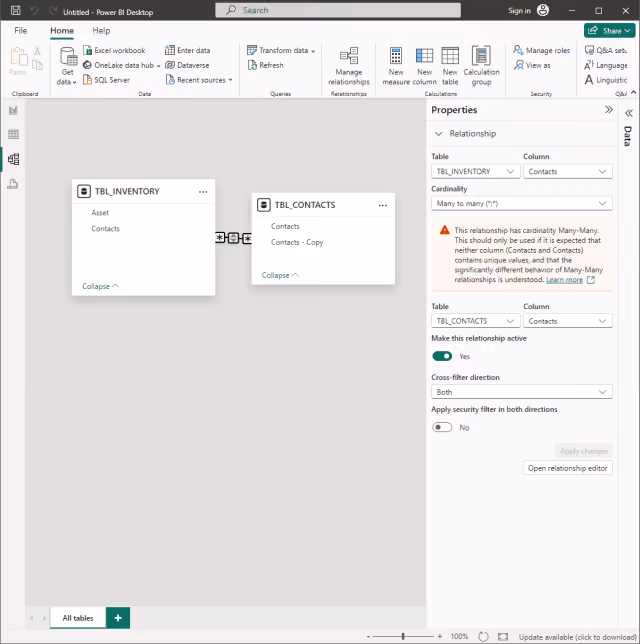Select the All tables layout tab
This screenshot has width=640, height=644.
[x=78, y=618]
